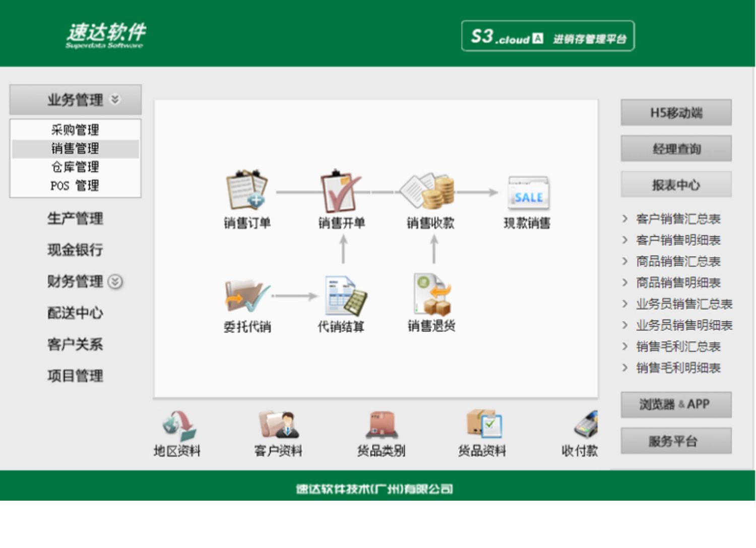The height and width of the screenshot is (548, 756).
Task: Open the 经理查询 button
Action: coord(676,149)
